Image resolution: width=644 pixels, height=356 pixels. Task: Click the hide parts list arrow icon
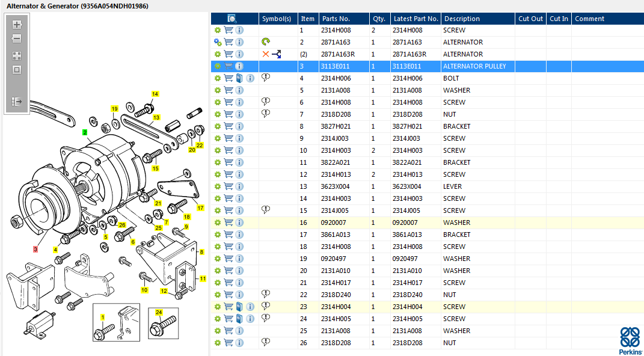(x=17, y=102)
